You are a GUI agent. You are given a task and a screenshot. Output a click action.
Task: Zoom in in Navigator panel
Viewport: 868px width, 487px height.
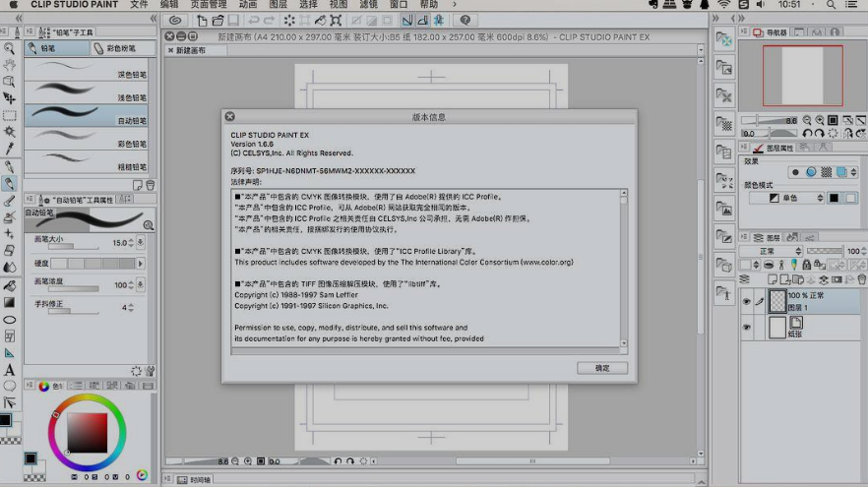[x=819, y=120]
